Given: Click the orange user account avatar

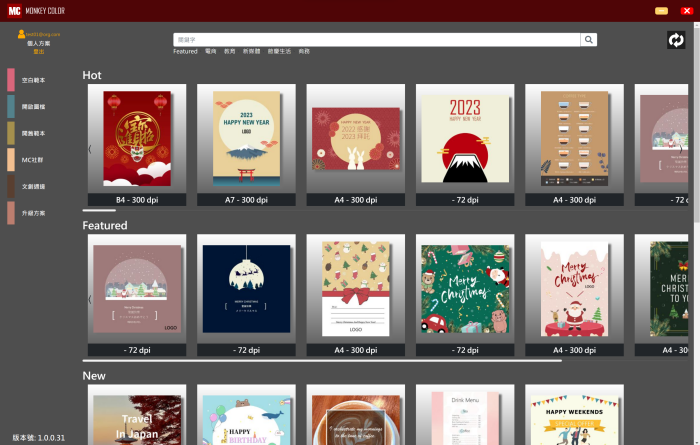Looking at the screenshot, I should (x=21, y=34).
